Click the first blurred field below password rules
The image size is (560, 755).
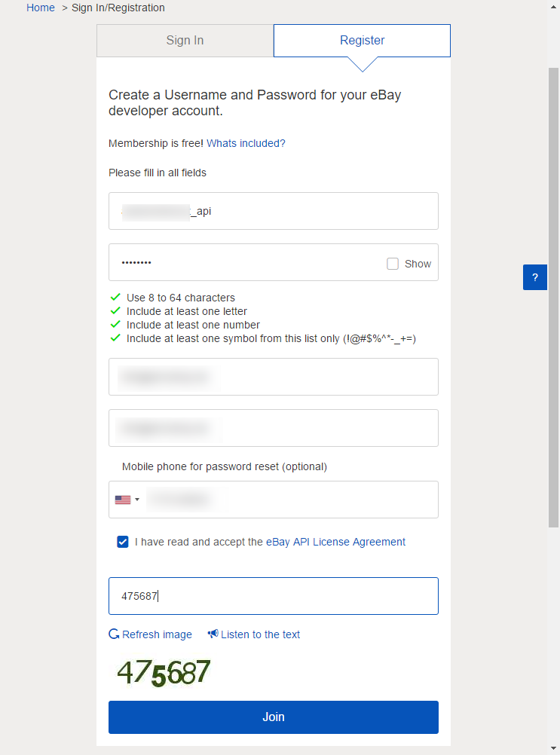(x=274, y=377)
